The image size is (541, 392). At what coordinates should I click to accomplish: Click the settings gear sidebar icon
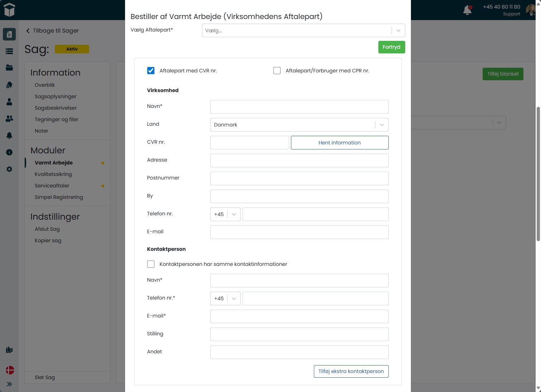(x=9, y=169)
